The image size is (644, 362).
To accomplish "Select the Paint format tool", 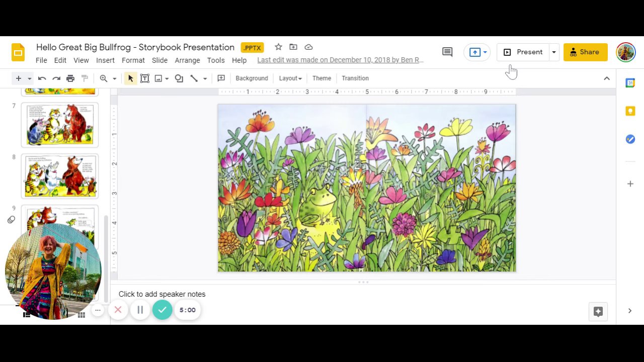I will (85, 78).
